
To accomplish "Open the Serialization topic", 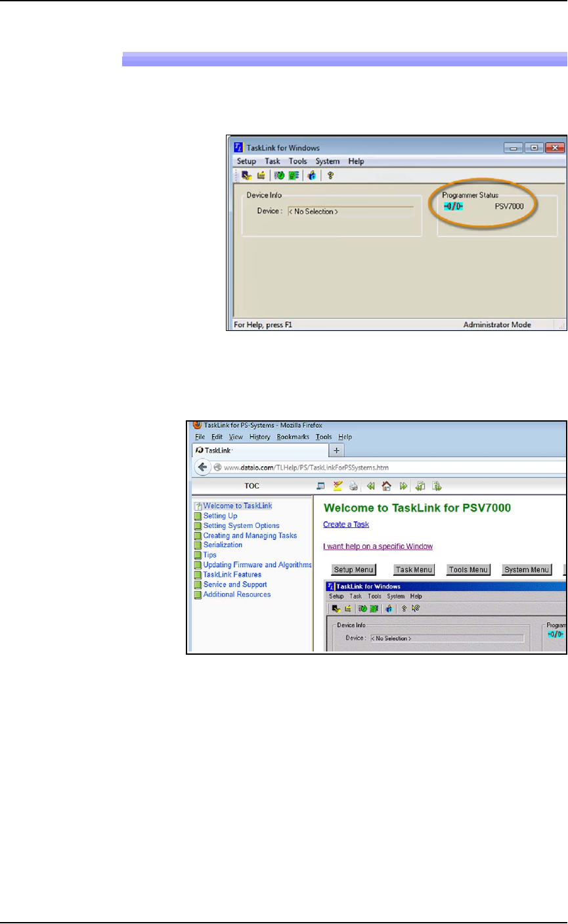I will (223, 545).
